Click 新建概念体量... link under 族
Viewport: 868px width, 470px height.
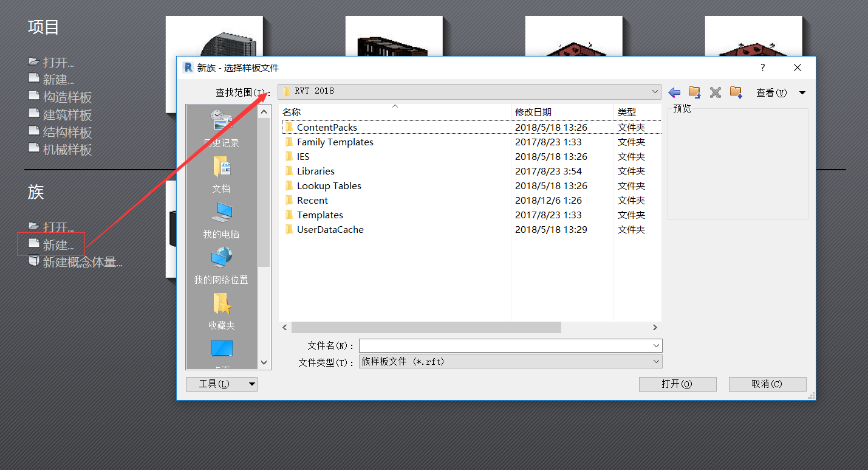click(75, 262)
